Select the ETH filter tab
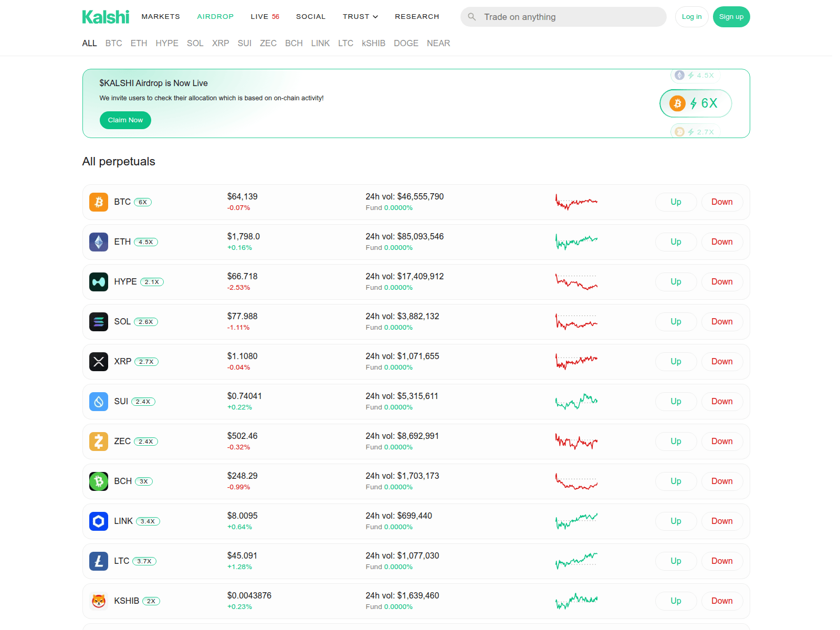Image resolution: width=840 pixels, height=630 pixels. (139, 43)
